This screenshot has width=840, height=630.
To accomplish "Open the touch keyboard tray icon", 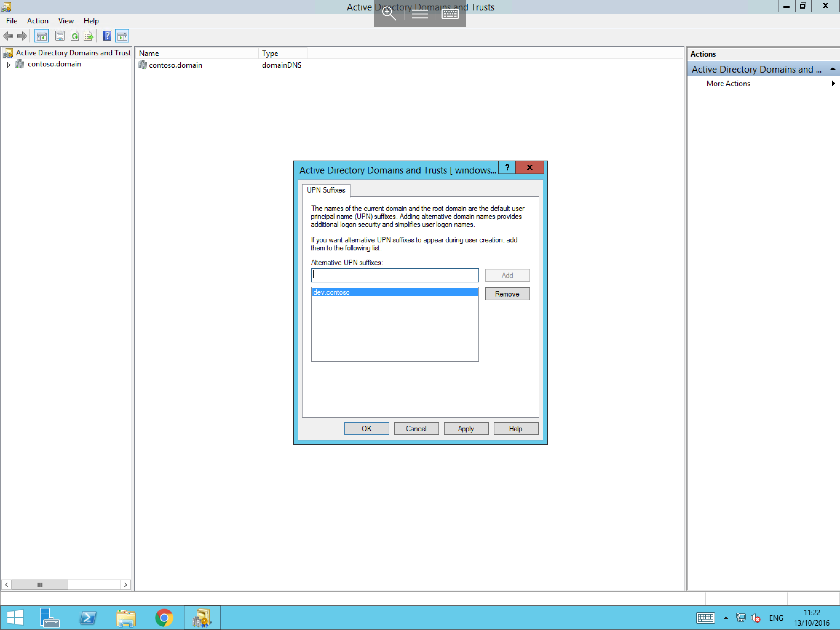I will (705, 618).
